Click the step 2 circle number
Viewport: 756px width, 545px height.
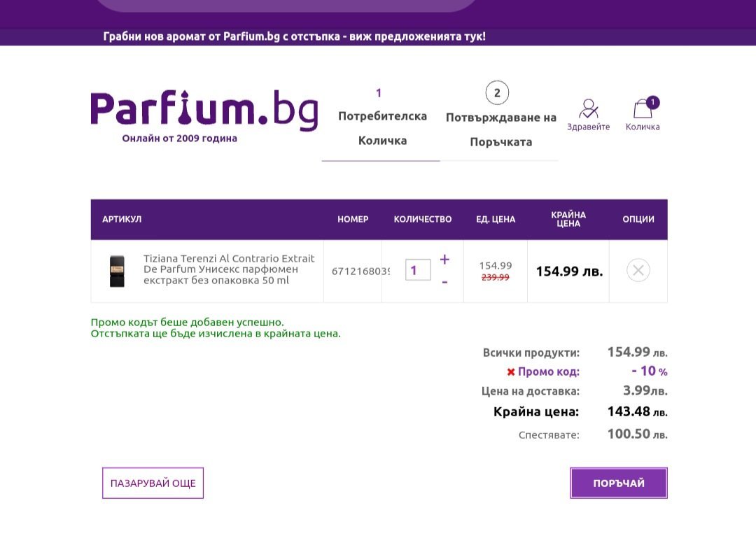click(497, 92)
